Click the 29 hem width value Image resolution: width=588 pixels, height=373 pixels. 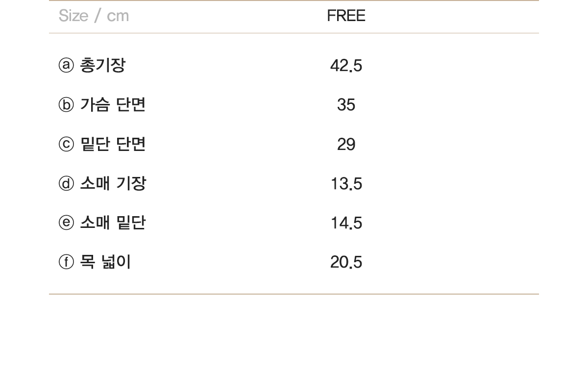click(346, 145)
